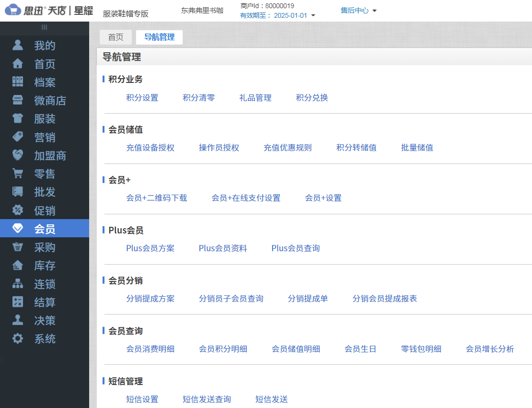
Task: Open the 加盟商 module
Action: (44, 155)
